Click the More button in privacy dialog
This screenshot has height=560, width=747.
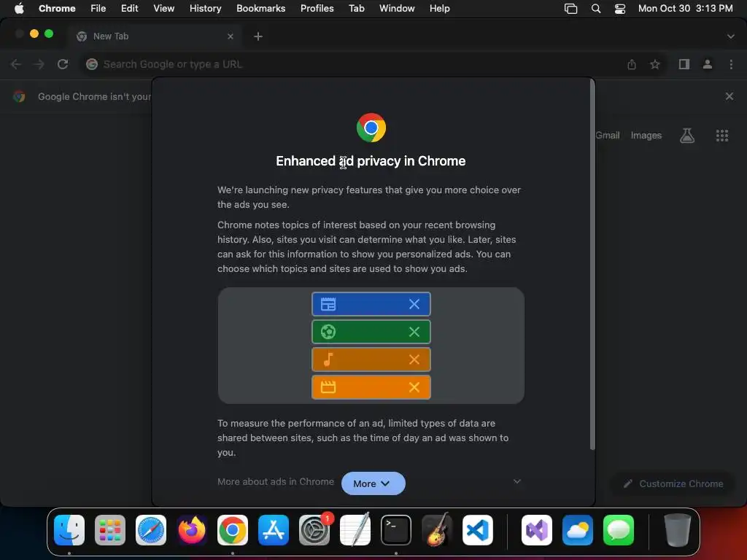tap(373, 483)
